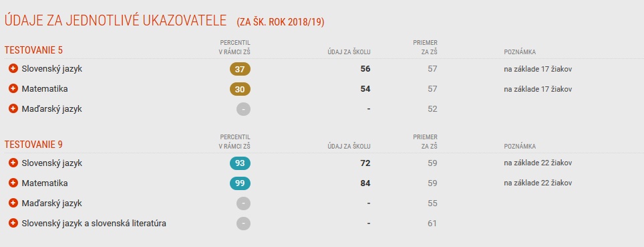The width and height of the screenshot is (644, 247).
Task: Click plus icon beside Matematika, Testovanie 9
Action: 13,183
